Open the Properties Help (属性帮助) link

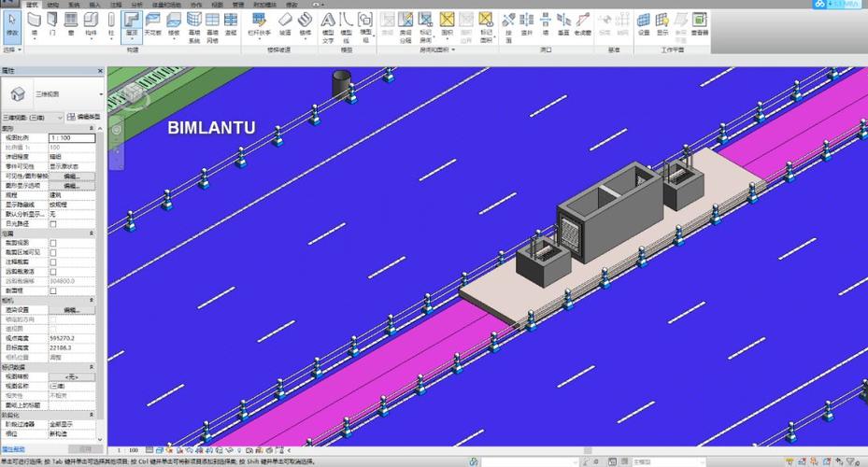[x=13, y=449]
